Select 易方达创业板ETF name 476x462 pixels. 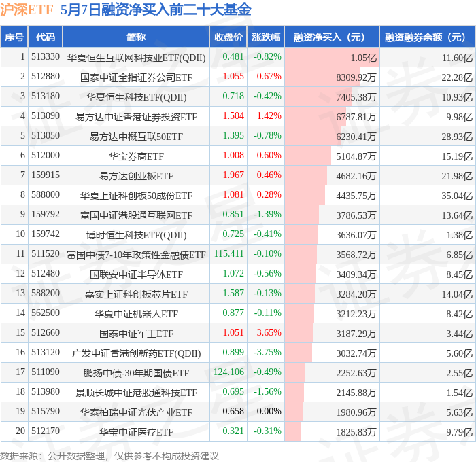136,176
